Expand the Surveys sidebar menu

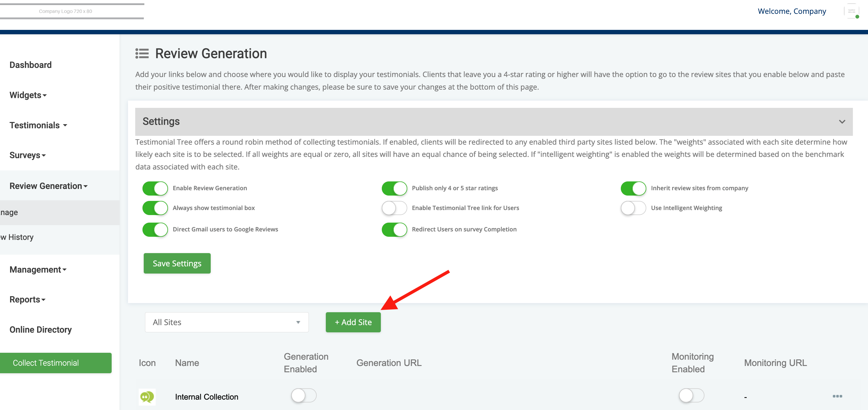point(27,155)
